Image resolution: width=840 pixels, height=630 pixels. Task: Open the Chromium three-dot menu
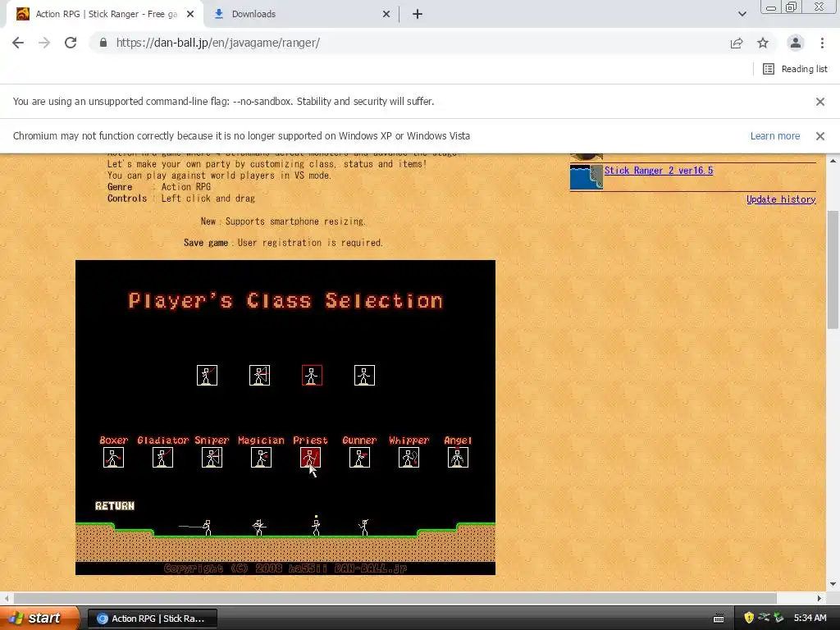click(x=822, y=43)
